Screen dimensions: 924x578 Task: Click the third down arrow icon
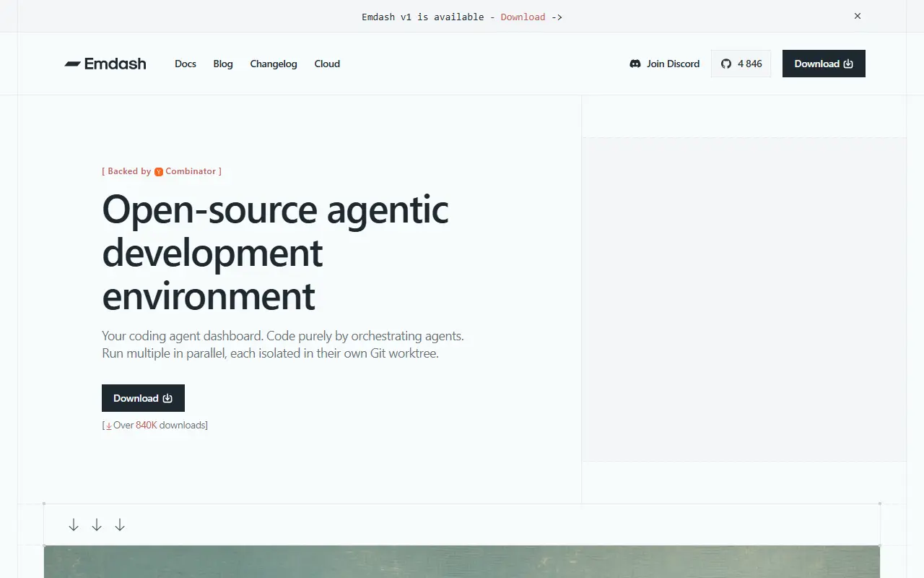coord(120,525)
